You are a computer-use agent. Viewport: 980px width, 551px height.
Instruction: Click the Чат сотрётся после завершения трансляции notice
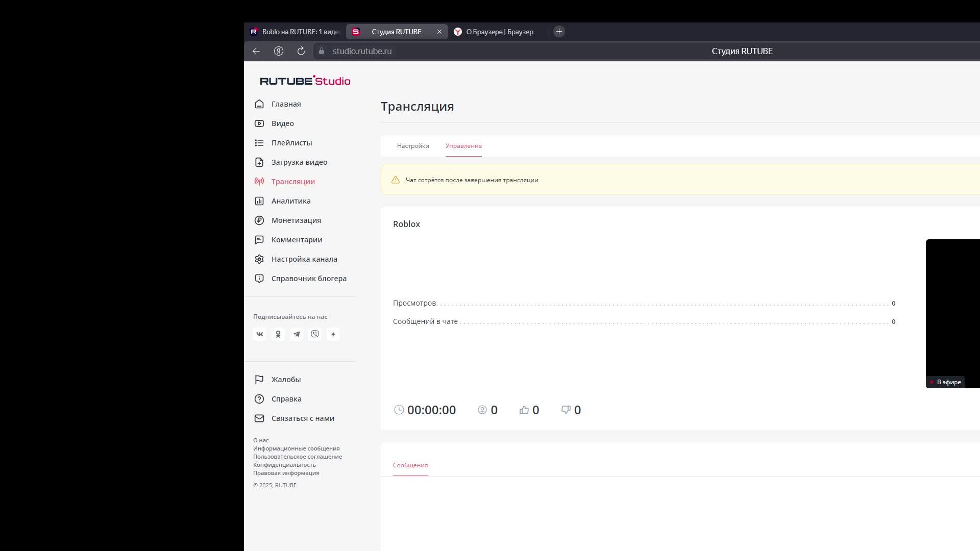(x=472, y=180)
